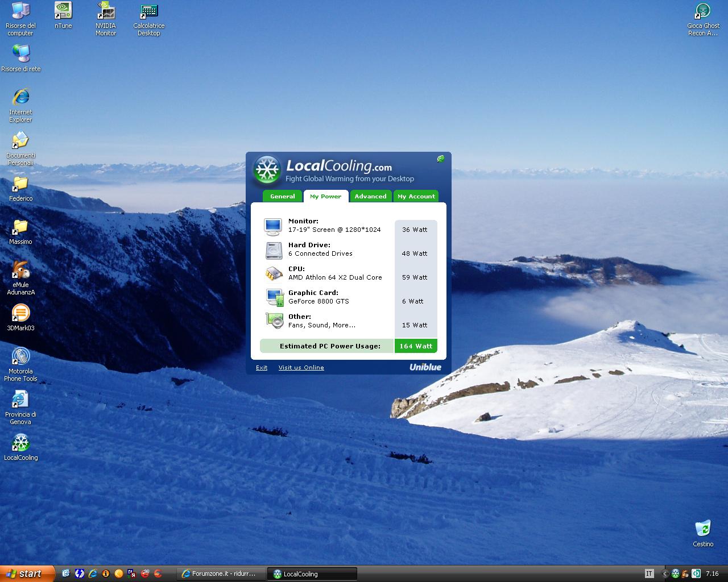The image size is (728, 582).
Task: Click the eMule AdunanzA shortcut
Action: 20,278
